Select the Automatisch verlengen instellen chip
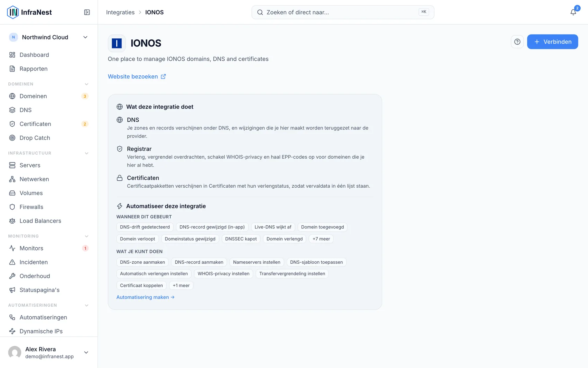This screenshot has width=588, height=368. click(154, 274)
